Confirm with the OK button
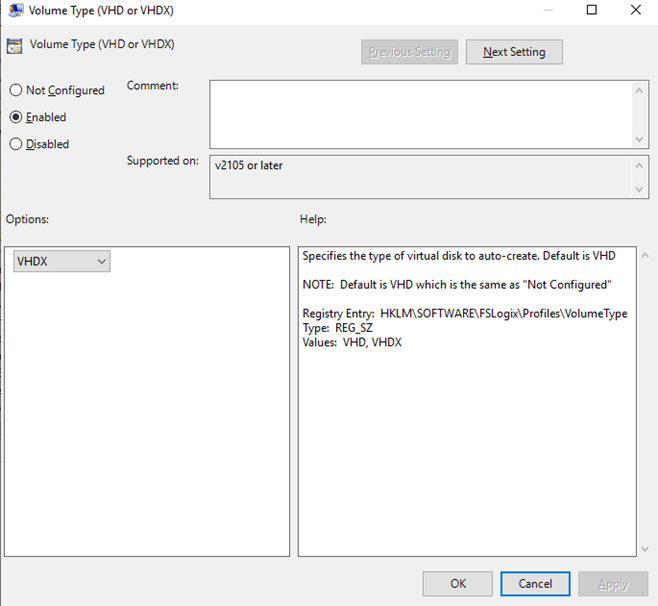 click(457, 584)
